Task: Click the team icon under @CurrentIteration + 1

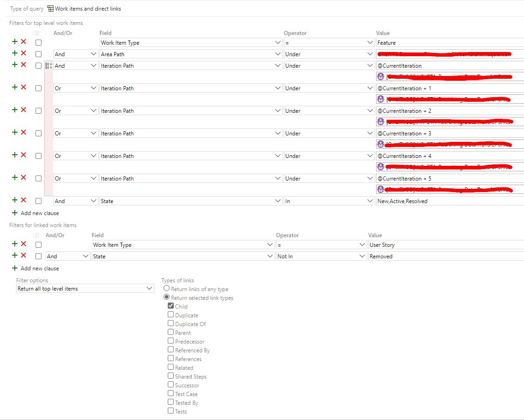Action: click(381, 99)
